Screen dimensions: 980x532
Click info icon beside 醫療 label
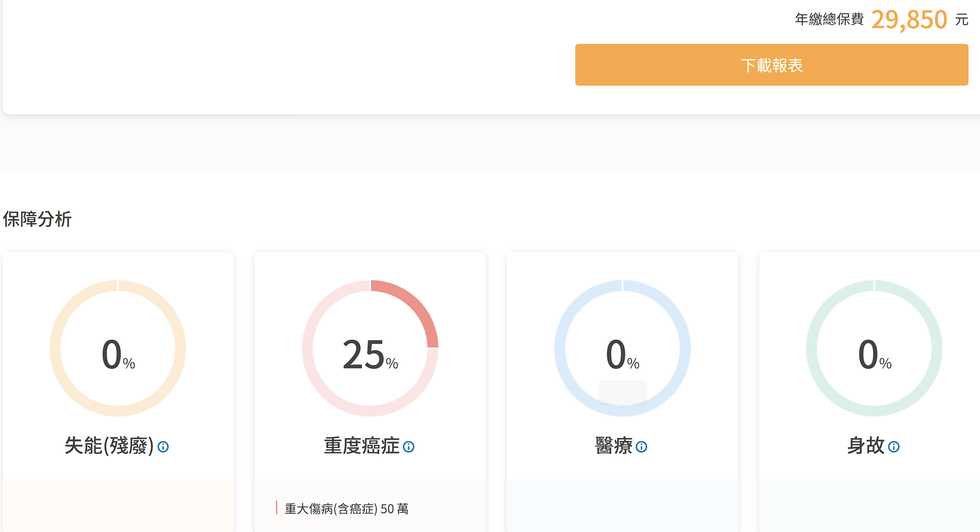point(641,447)
